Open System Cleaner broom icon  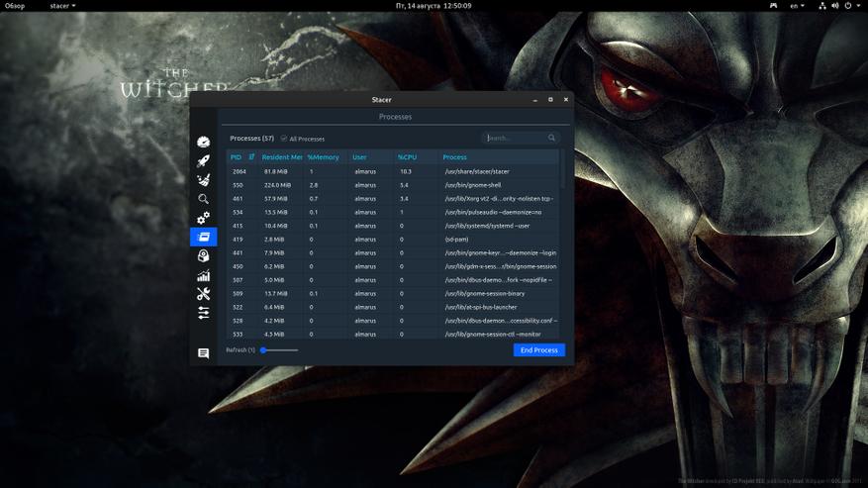pyautogui.click(x=203, y=179)
